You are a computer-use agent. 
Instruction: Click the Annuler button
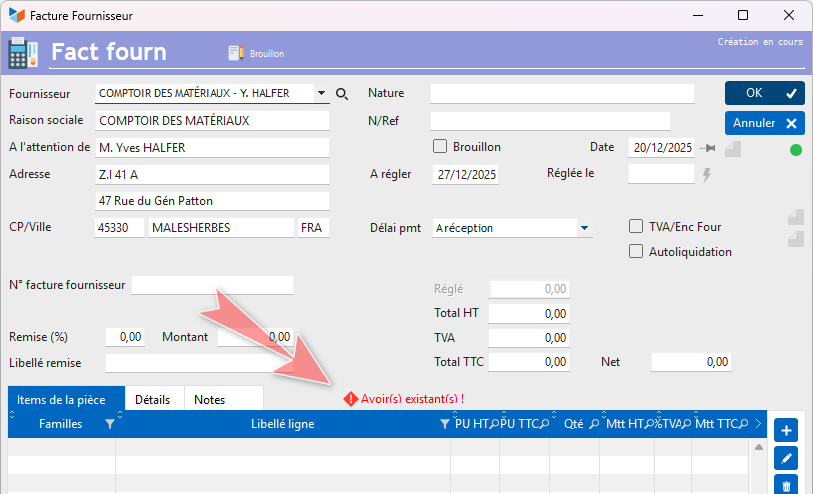click(764, 123)
